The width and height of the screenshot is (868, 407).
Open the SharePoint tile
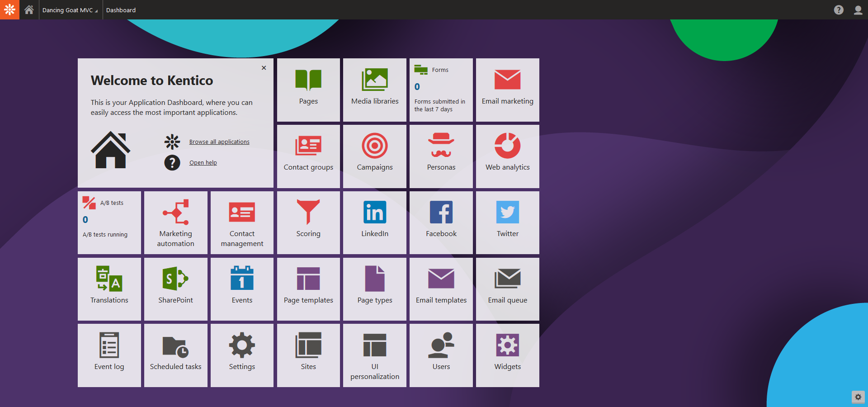pos(176,289)
